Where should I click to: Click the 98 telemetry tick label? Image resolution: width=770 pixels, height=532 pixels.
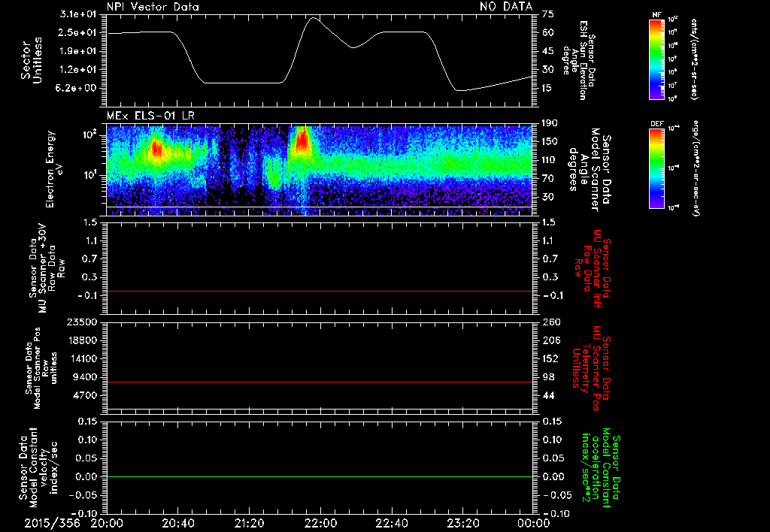point(548,377)
